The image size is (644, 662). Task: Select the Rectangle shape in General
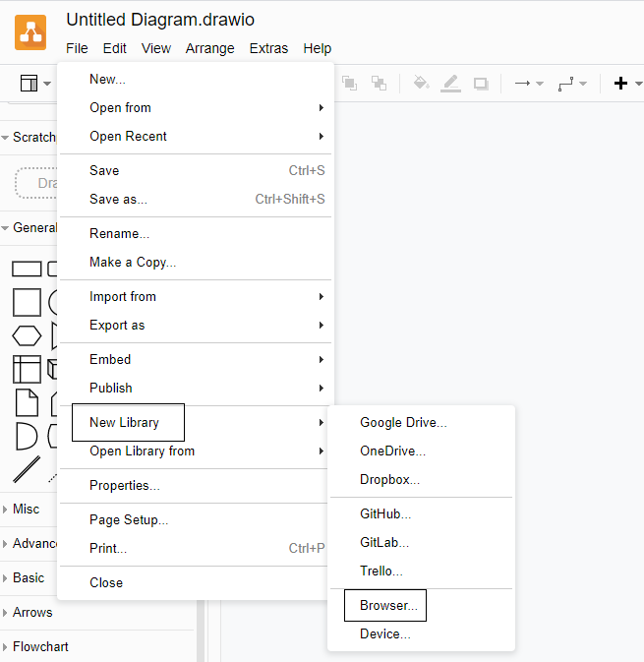point(27,269)
